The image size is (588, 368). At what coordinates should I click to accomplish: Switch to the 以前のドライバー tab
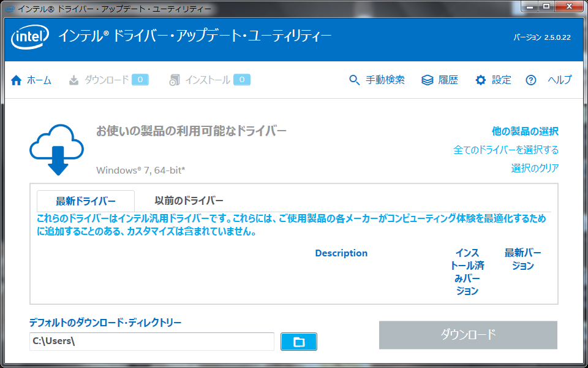189,201
